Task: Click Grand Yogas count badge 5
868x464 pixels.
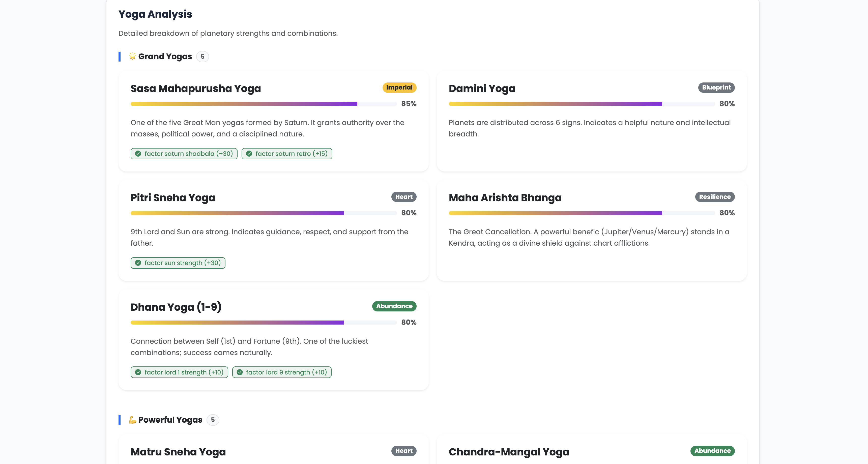Action: [202, 56]
